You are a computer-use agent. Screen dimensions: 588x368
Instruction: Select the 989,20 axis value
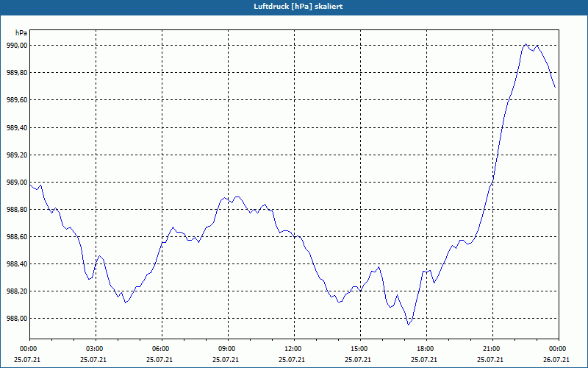17,155
